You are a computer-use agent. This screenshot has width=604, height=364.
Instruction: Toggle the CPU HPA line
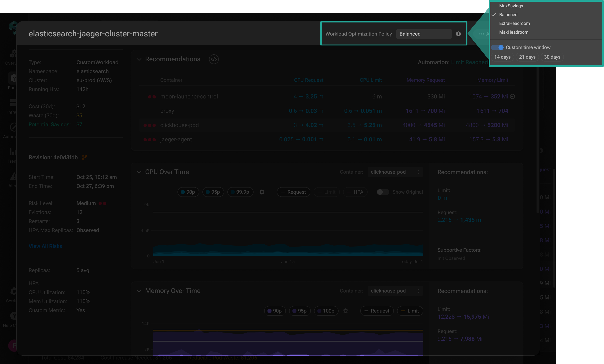[355, 192]
